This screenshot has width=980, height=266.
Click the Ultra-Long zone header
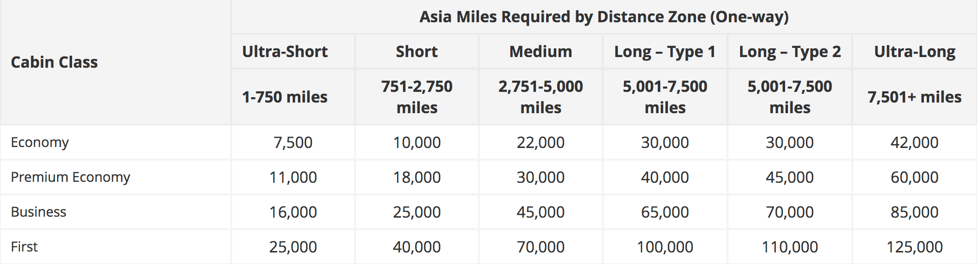(x=914, y=51)
